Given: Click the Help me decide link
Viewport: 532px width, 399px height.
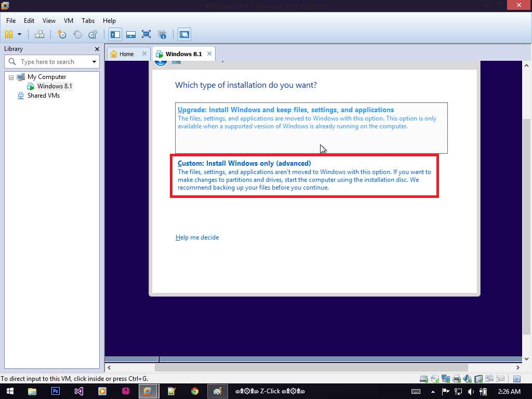Looking at the screenshot, I should click(x=197, y=237).
